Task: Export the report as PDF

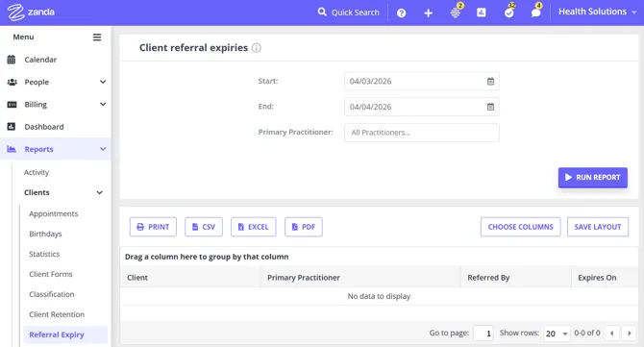Action: click(304, 227)
